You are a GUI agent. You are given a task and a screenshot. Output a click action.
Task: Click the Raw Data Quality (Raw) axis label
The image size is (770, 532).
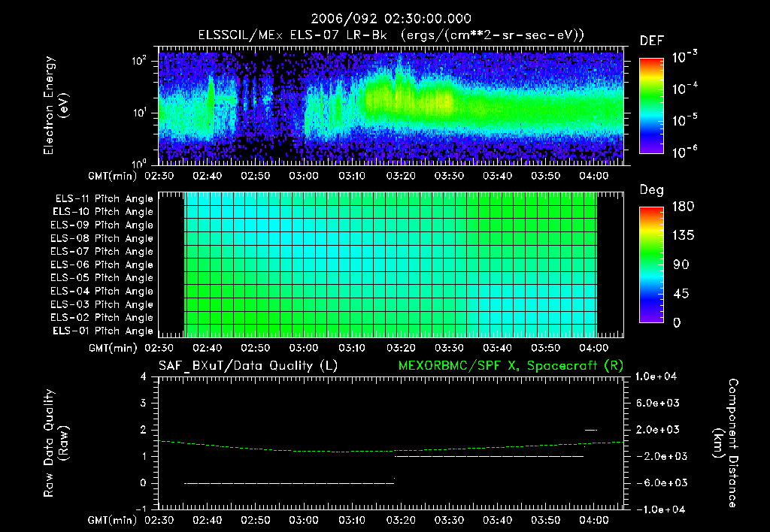point(56,443)
